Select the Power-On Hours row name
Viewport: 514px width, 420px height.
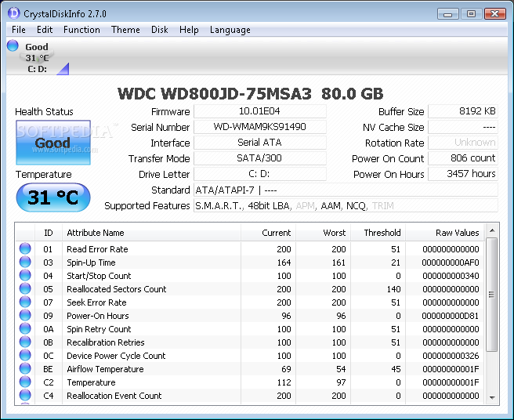(x=98, y=316)
